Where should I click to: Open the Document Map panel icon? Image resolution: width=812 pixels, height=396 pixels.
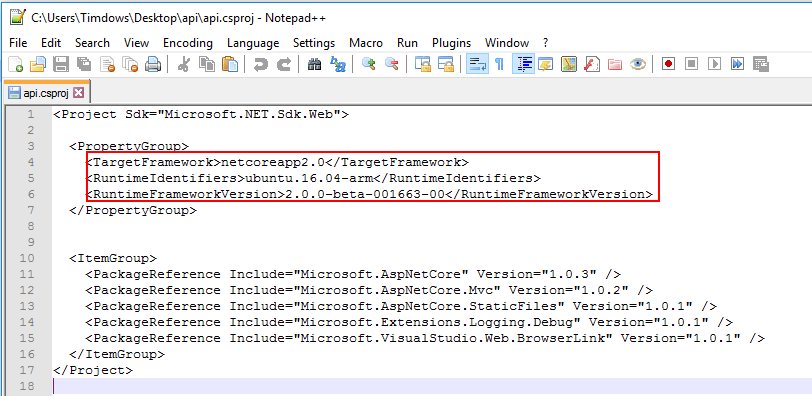tap(569, 64)
